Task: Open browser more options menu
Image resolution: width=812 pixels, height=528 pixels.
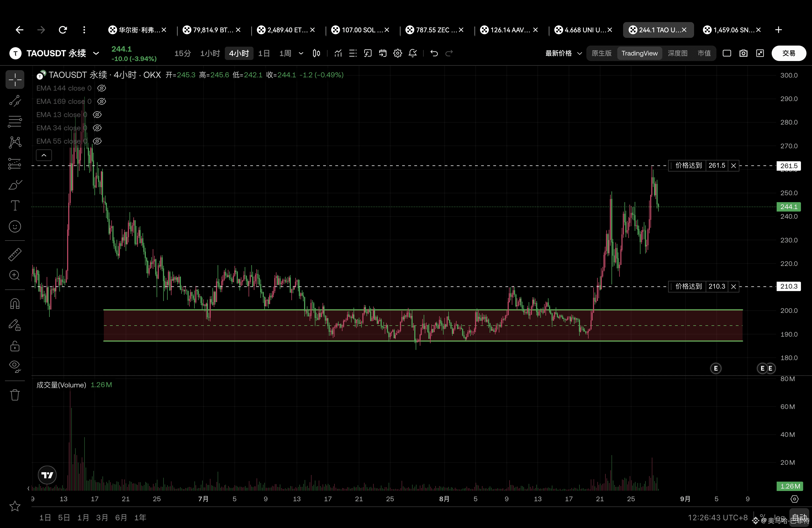Action: coord(84,30)
